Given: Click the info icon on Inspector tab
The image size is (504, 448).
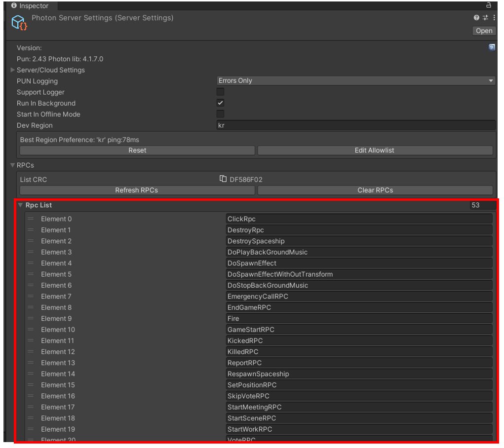Looking at the screenshot, I should point(14,5).
